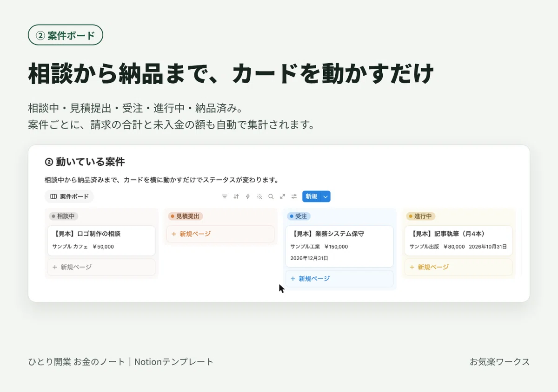This screenshot has width=558, height=392.
Task: Click the ¥150,000 amount on card
Action: tap(336, 247)
